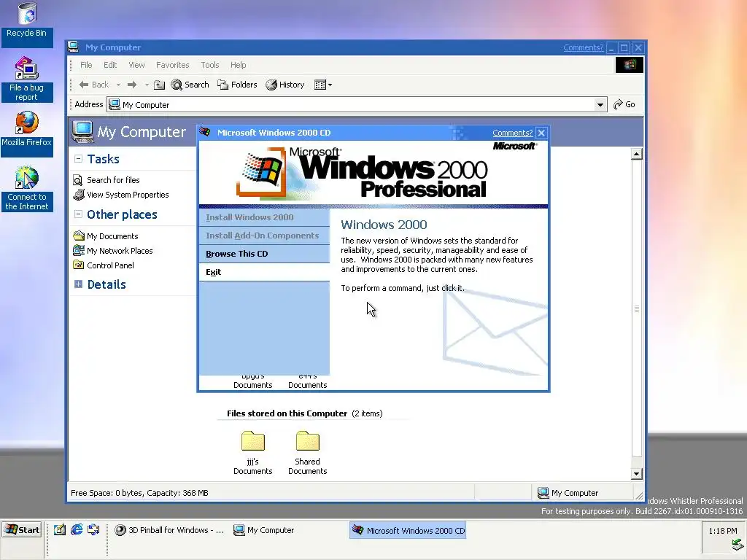Screen dimensions: 747x560
Task: Open Control Panel under Other places
Action: (110, 265)
